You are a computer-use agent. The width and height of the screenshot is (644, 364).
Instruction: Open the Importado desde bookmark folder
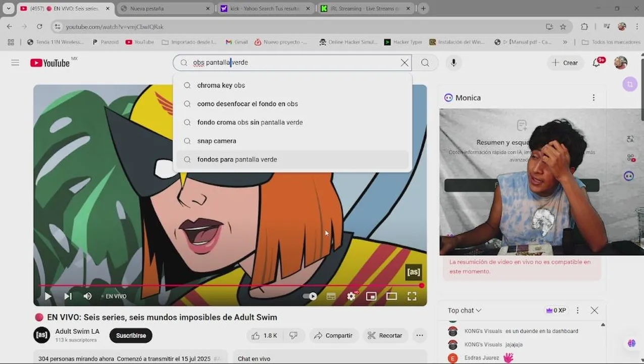[x=189, y=42]
